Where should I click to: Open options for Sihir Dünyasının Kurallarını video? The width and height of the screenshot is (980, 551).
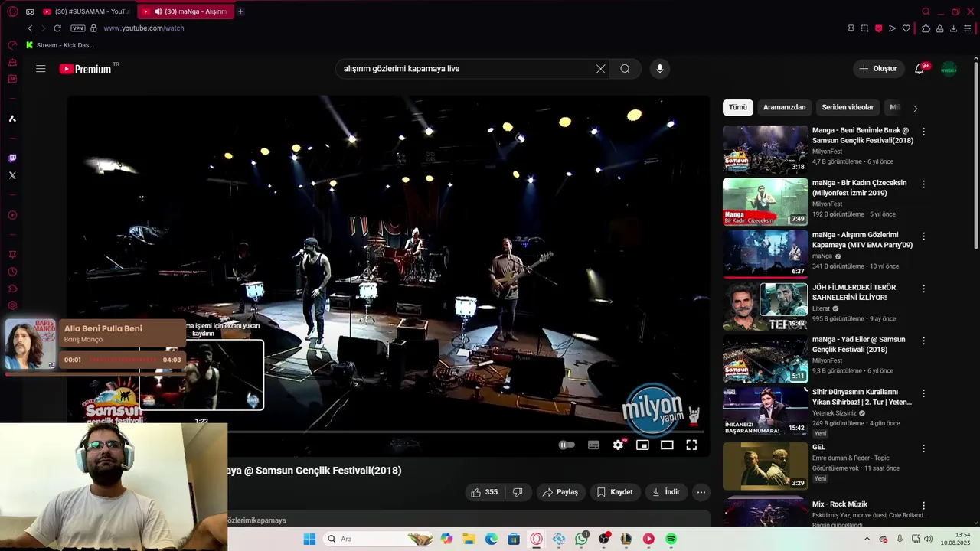point(923,393)
